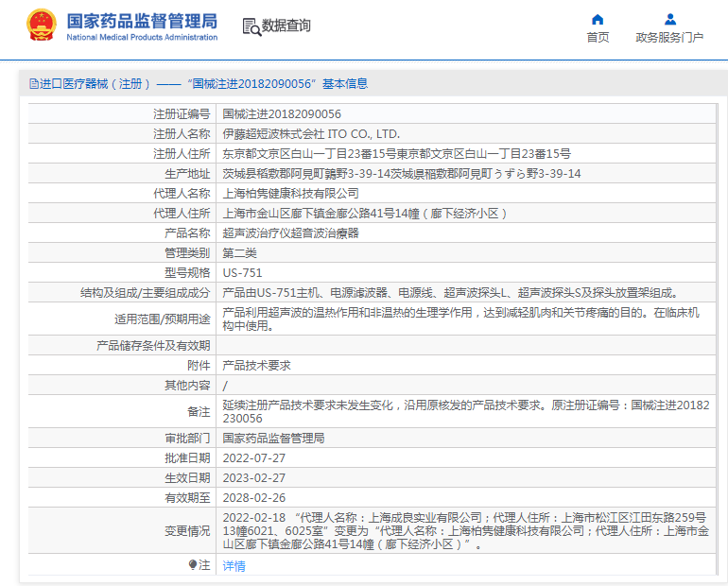Click National Medical Products Administration subtitle

142,37
